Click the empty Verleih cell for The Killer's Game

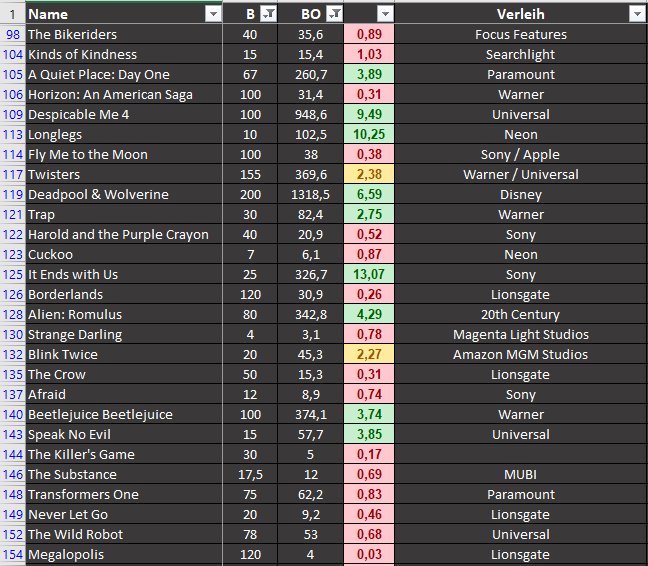(x=521, y=454)
